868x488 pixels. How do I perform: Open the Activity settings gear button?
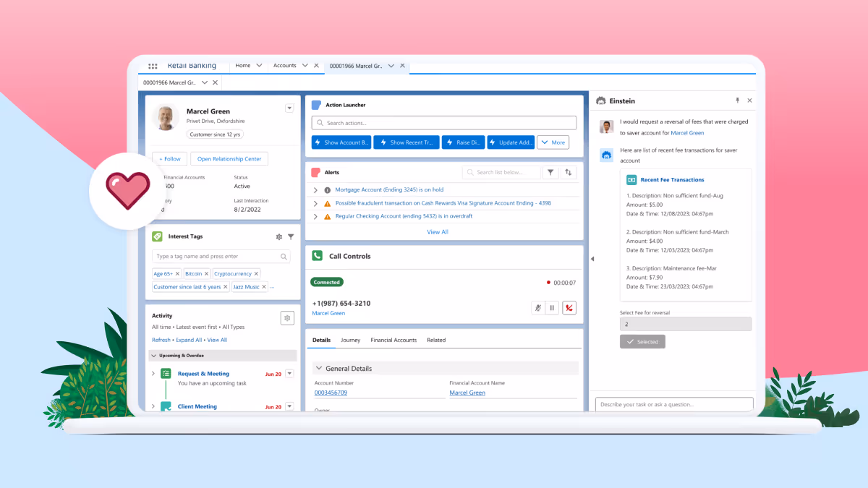(287, 318)
